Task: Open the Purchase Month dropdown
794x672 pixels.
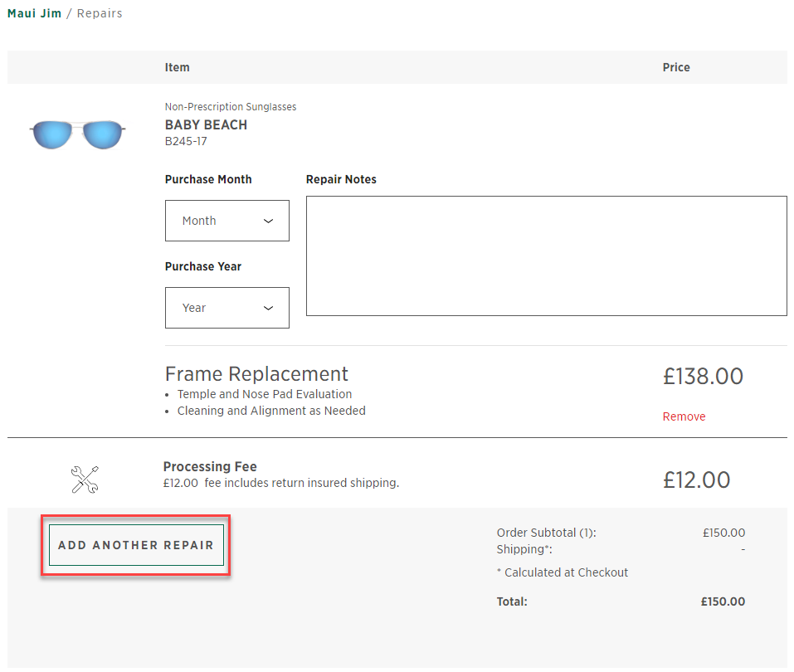Action: tap(227, 221)
